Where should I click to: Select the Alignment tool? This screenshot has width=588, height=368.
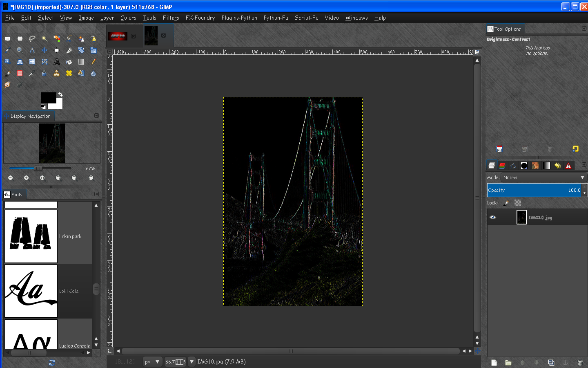[56, 50]
